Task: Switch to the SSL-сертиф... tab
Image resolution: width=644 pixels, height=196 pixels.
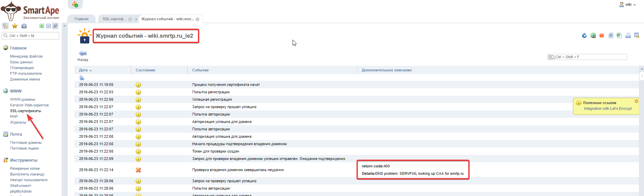Action: tap(114, 19)
